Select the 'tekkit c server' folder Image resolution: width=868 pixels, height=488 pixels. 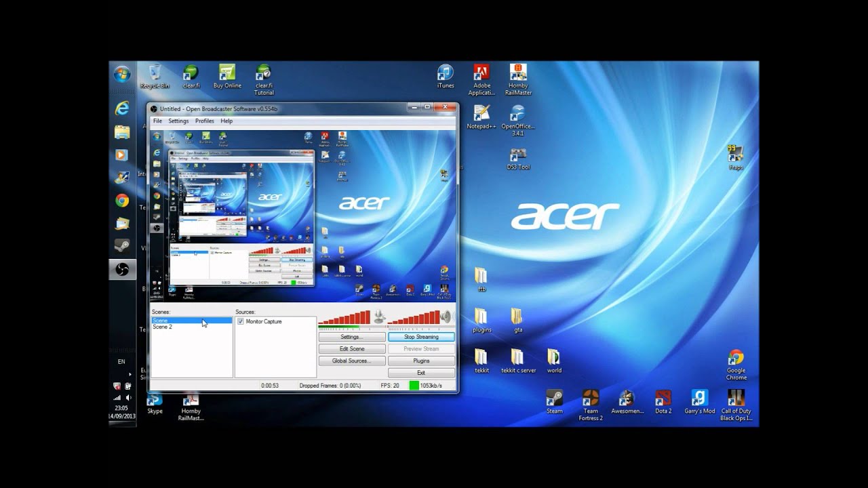(x=518, y=361)
